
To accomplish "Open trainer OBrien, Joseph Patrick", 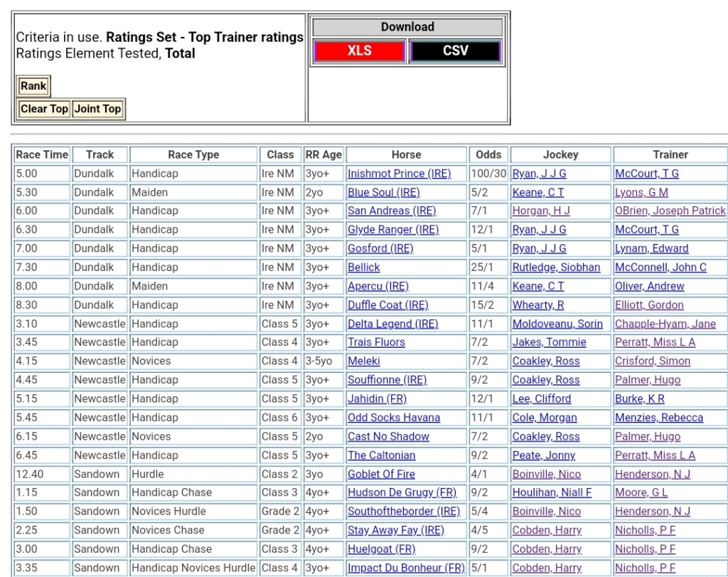I will click(x=670, y=211).
